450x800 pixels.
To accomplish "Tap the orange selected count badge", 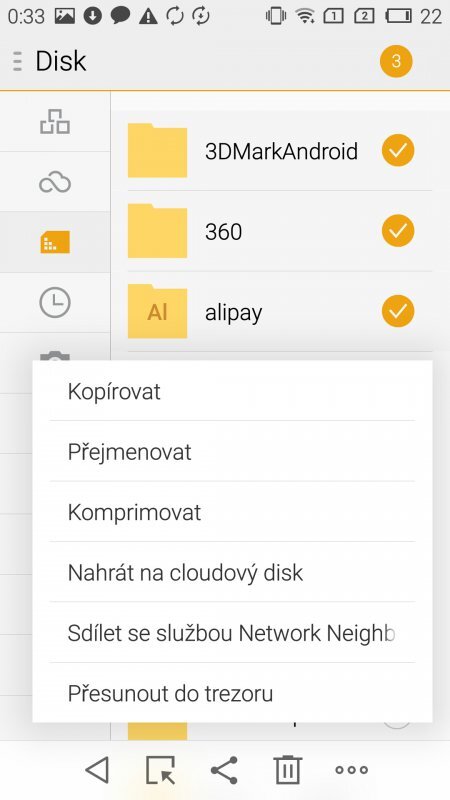I will pos(396,61).
